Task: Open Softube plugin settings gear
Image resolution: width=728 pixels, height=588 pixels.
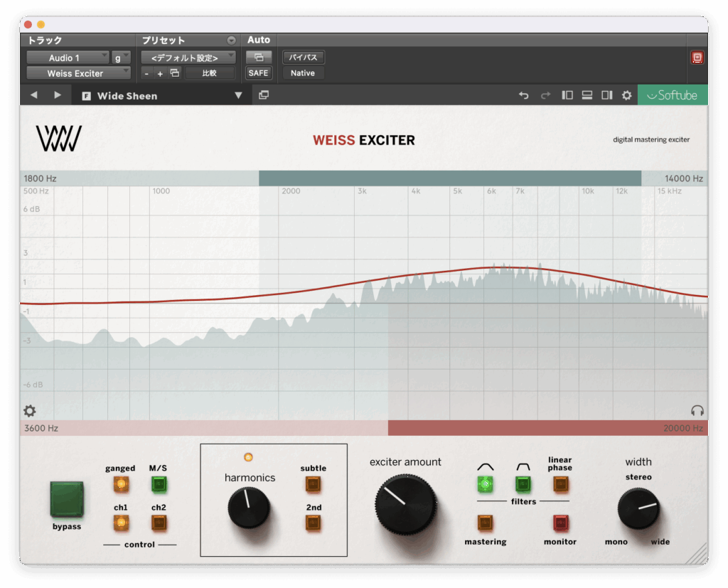Action: 627,95
